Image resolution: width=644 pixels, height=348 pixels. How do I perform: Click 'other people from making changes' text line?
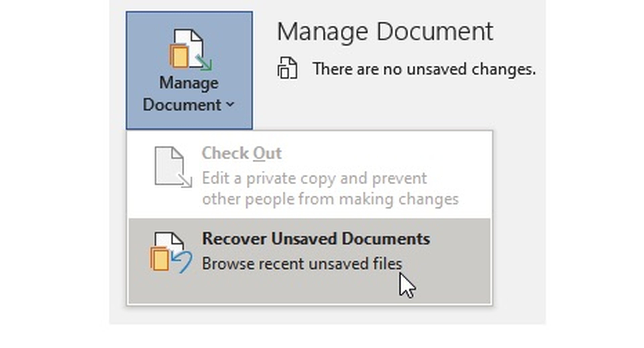tap(330, 199)
